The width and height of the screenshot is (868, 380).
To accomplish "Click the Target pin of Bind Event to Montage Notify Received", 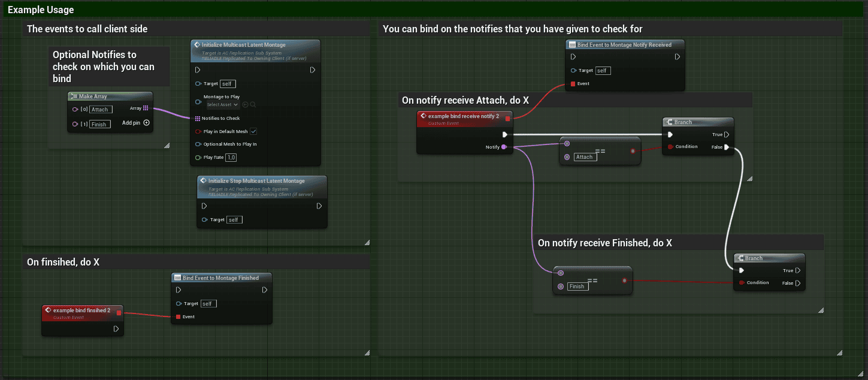I will tap(574, 70).
